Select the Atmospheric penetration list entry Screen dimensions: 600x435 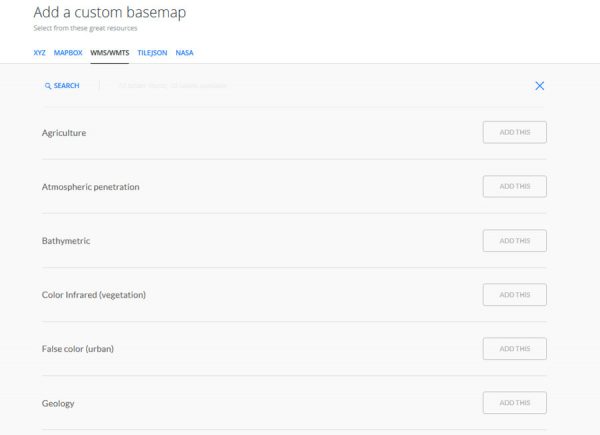pyautogui.click(x=91, y=187)
